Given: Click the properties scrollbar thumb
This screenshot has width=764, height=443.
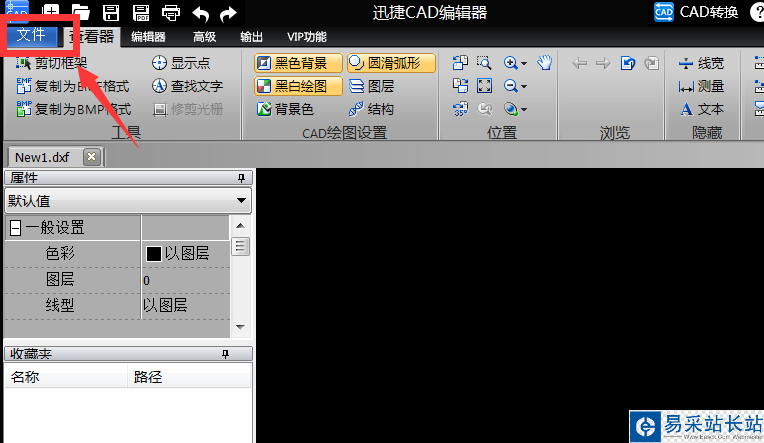Looking at the screenshot, I should (x=240, y=246).
